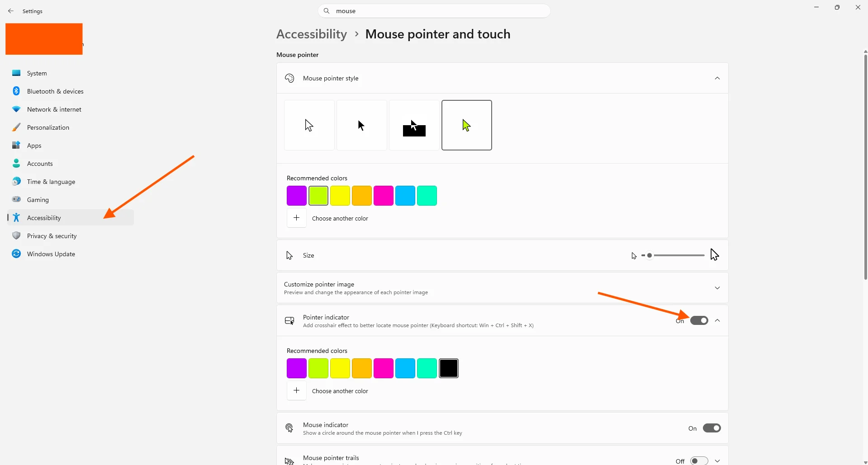
Task: Expand the Mouse pointer trails section
Action: point(717,461)
